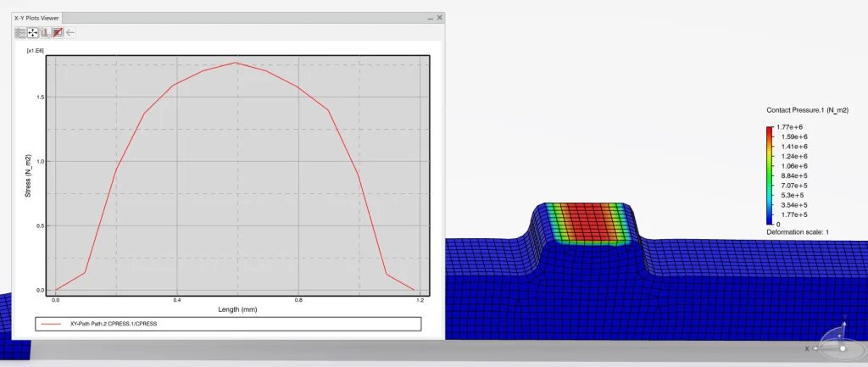The height and width of the screenshot is (367, 868).
Task: Click the Deformation scale: 1 label
Action: 797,232
